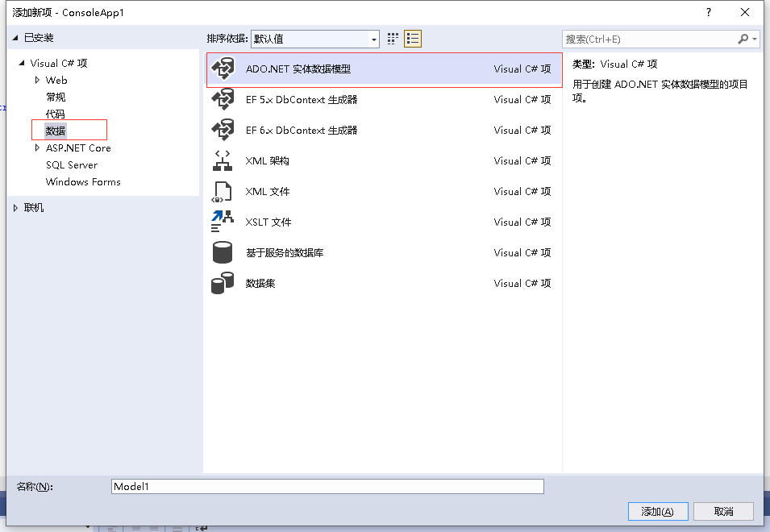Select the ADO.NET 实体数据模型 template icon

click(223, 69)
